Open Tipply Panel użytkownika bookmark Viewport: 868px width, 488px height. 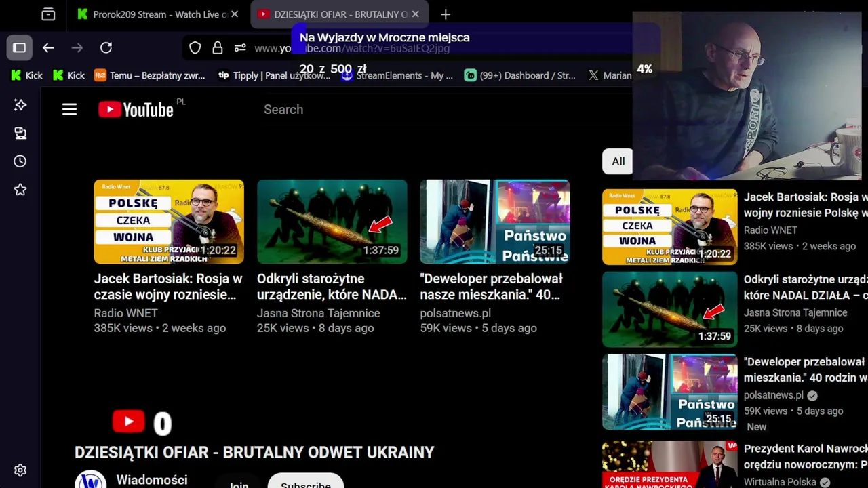[274, 75]
